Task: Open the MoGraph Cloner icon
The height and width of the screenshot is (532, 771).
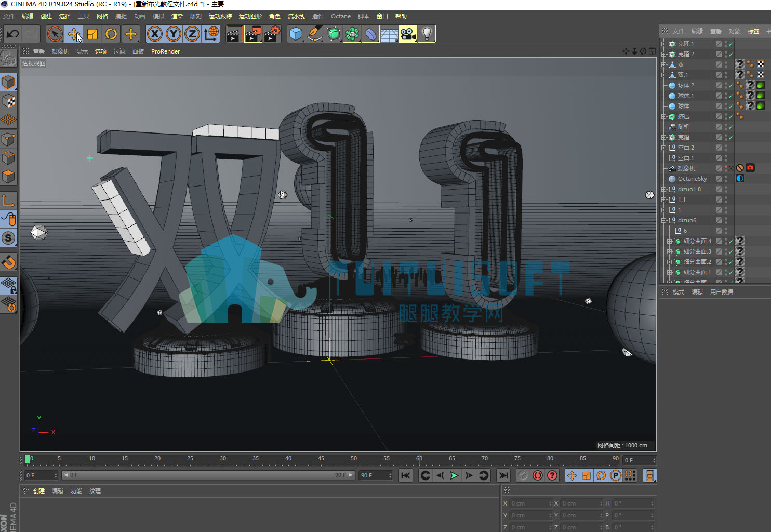Action: pos(352,34)
